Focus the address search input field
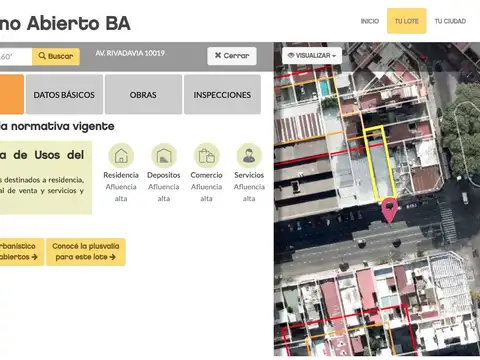Screen dimensions: 480x360 coord(16,56)
